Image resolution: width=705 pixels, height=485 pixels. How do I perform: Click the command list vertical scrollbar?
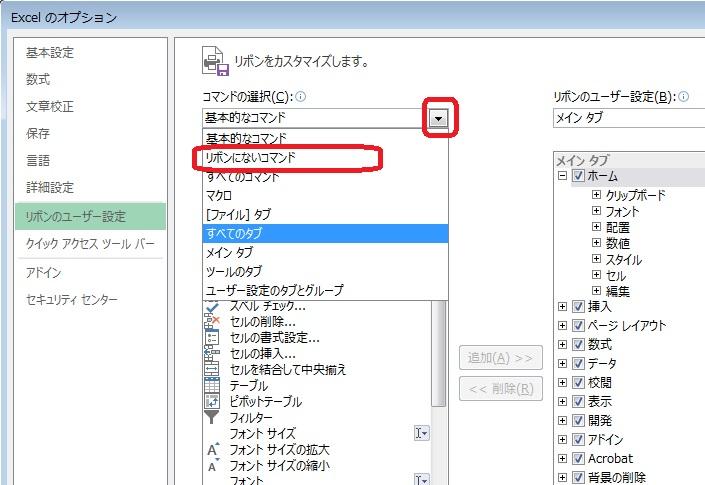coord(438,353)
